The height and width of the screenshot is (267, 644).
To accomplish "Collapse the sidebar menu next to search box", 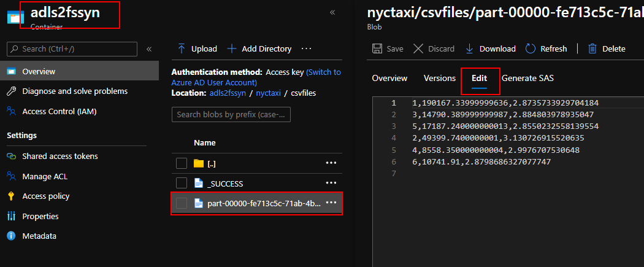I will click(x=149, y=49).
